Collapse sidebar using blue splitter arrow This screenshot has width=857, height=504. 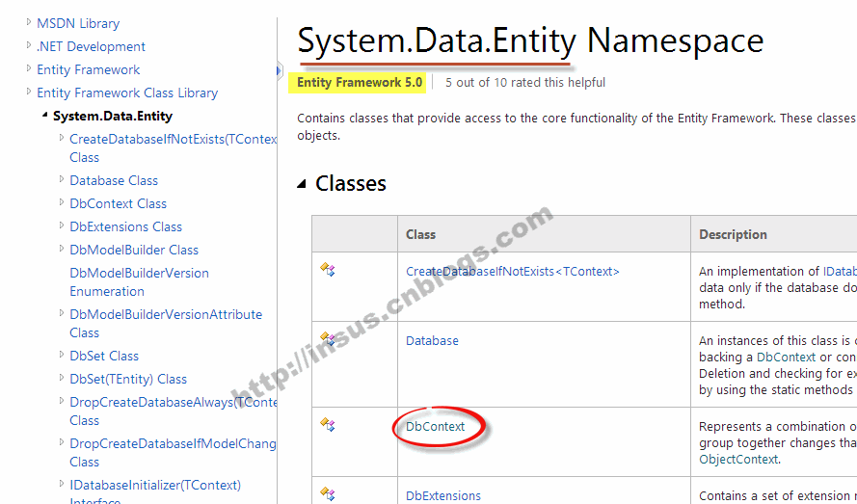280,70
